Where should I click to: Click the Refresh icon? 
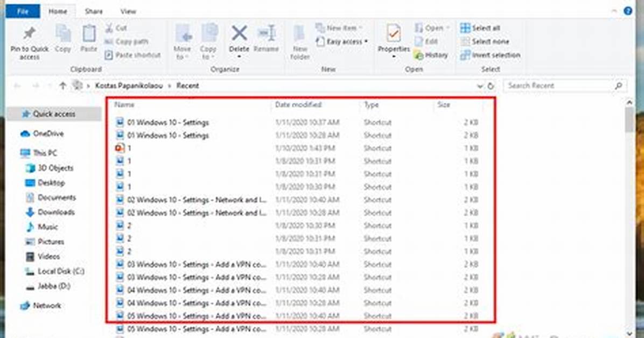point(491,86)
